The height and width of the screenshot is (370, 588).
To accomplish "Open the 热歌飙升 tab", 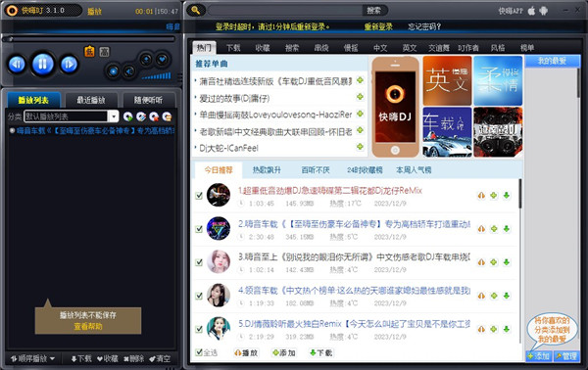I will point(267,170).
